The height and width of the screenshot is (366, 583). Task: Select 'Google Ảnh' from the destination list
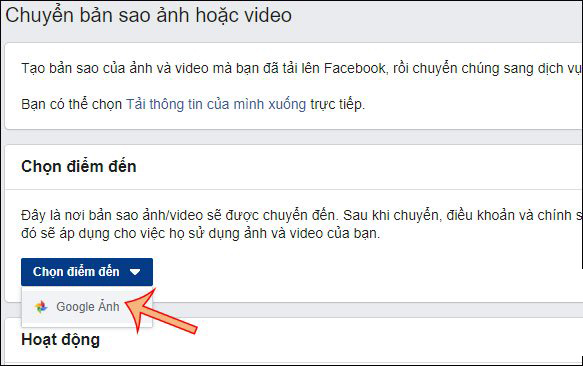click(87, 307)
